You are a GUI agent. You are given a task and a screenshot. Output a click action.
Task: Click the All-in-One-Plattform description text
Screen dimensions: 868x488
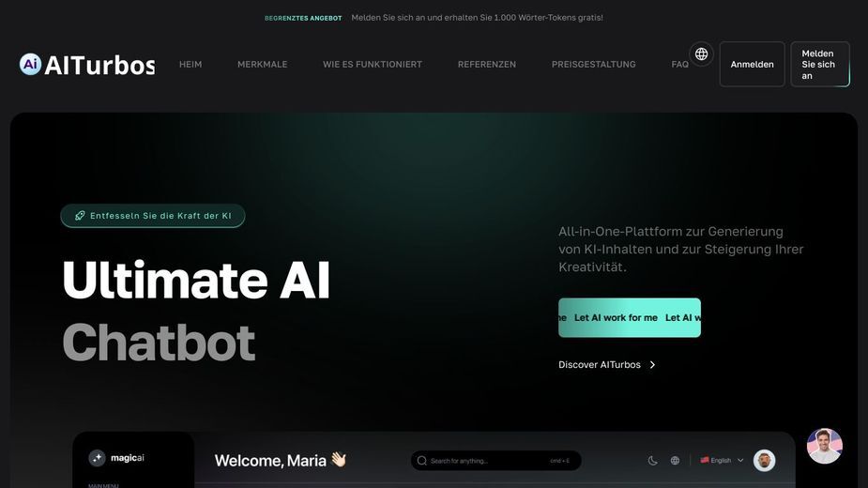[681, 250]
